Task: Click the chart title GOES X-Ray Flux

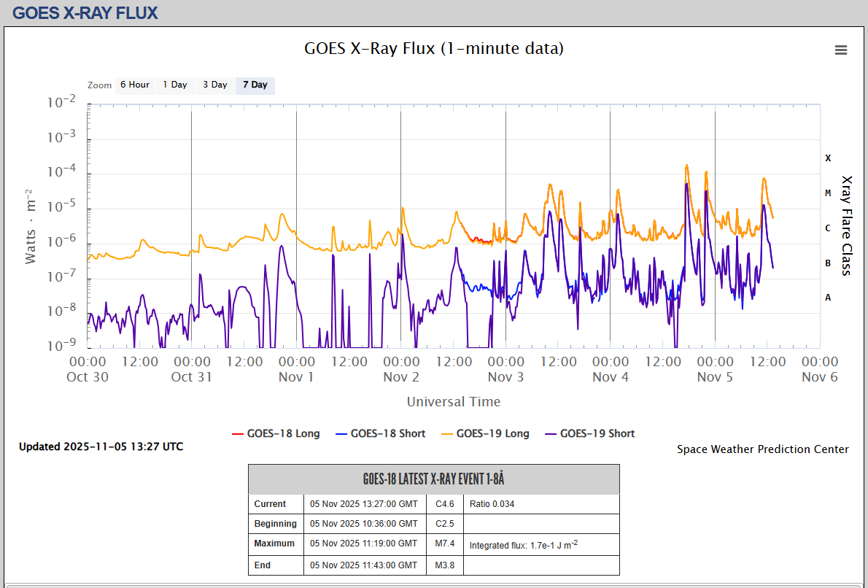Action: 433,48
